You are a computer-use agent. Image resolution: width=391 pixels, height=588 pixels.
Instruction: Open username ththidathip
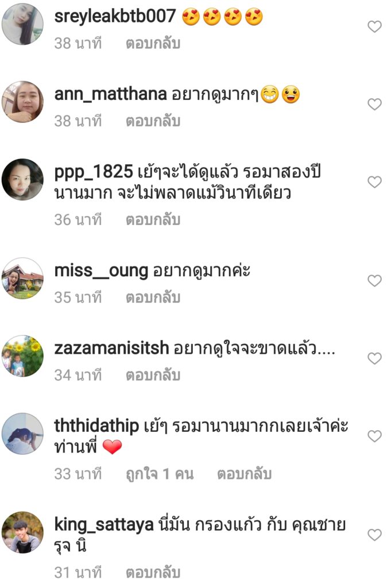click(x=96, y=425)
